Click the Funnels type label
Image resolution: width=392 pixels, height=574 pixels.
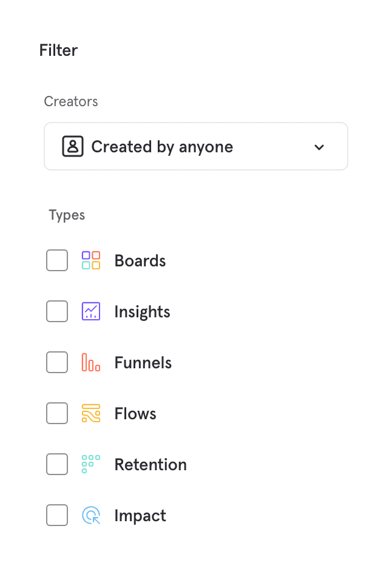pos(143,363)
